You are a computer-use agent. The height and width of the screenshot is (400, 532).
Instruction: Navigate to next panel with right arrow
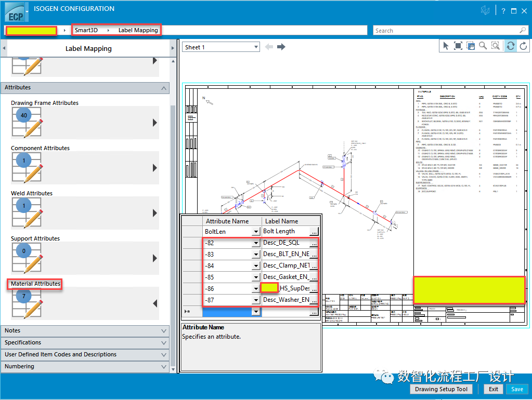[x=173, y=48]
